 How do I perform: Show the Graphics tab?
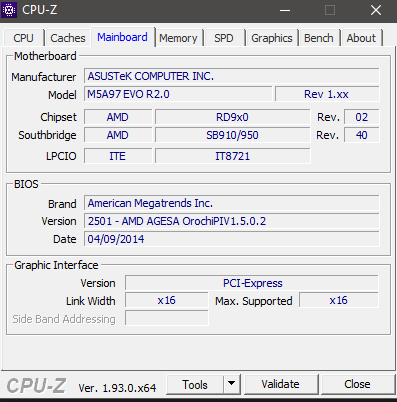click(x=272, y=38)
